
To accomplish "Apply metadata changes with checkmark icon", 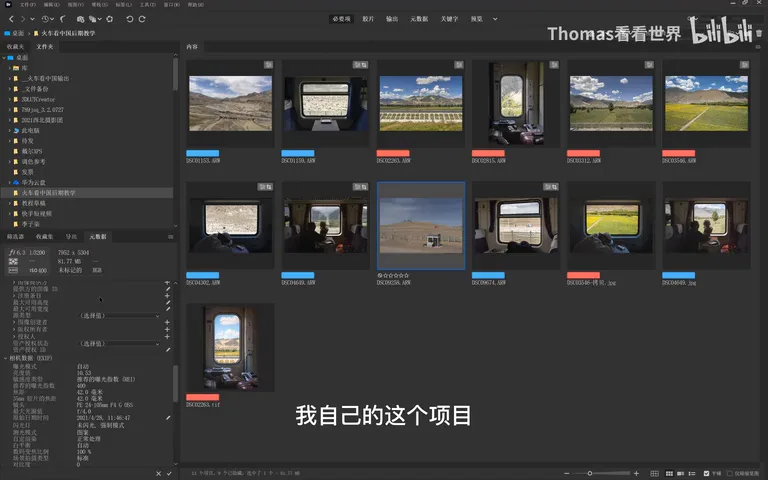I will [169, 474].
